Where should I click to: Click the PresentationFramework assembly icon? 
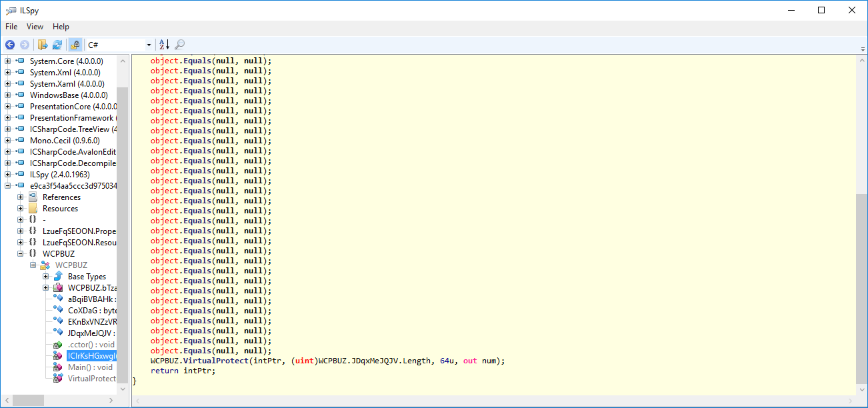(x=20, y=118)
